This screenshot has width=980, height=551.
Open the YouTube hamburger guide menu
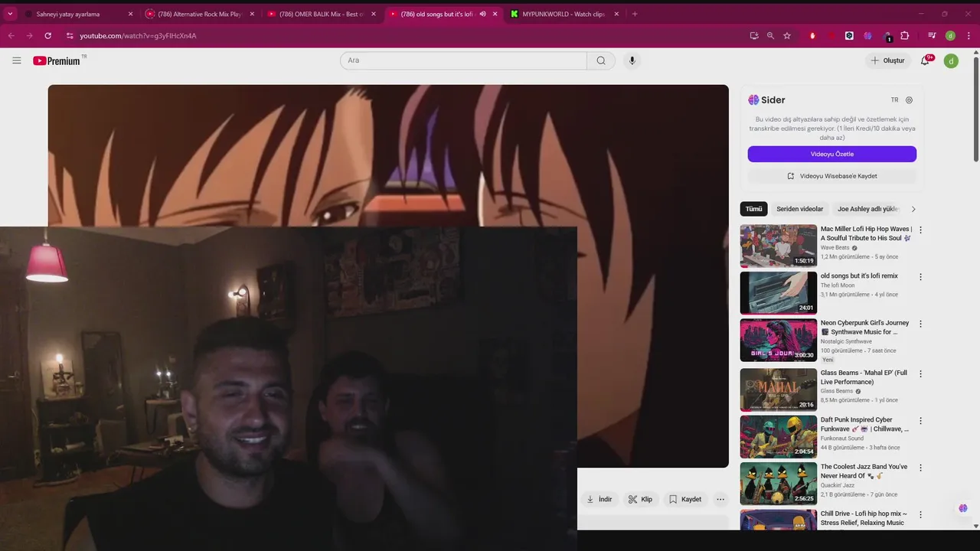tap(17, 60)
